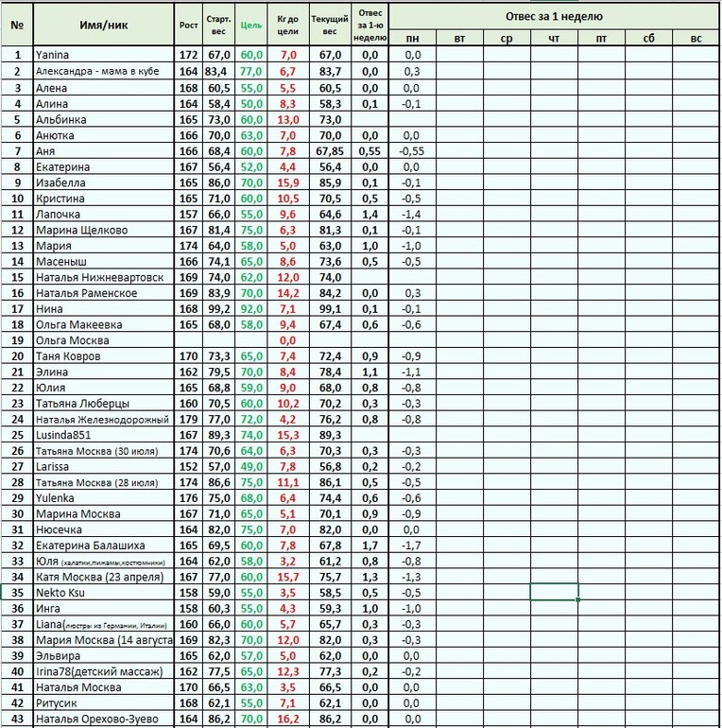
Task: Select the "Отвес за 1 неделю" merged header
Action: tap(554, 16)
